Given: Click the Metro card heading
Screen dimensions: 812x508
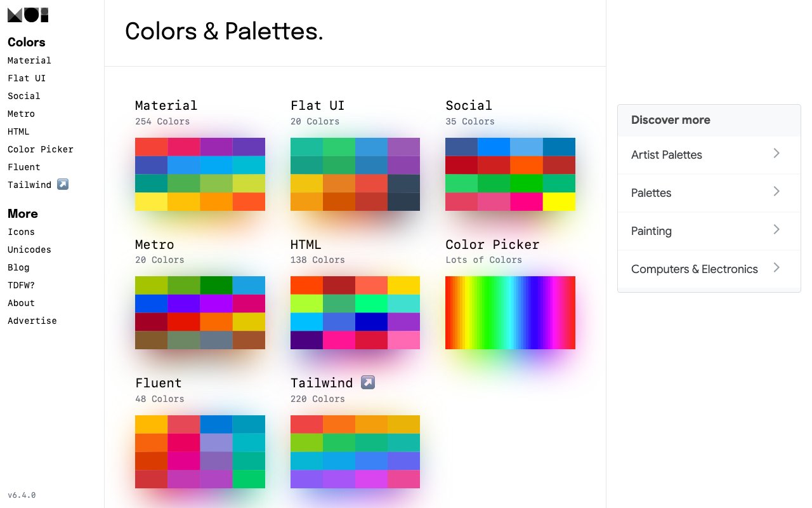Looking at the screenshot, I should click(155, 244).
